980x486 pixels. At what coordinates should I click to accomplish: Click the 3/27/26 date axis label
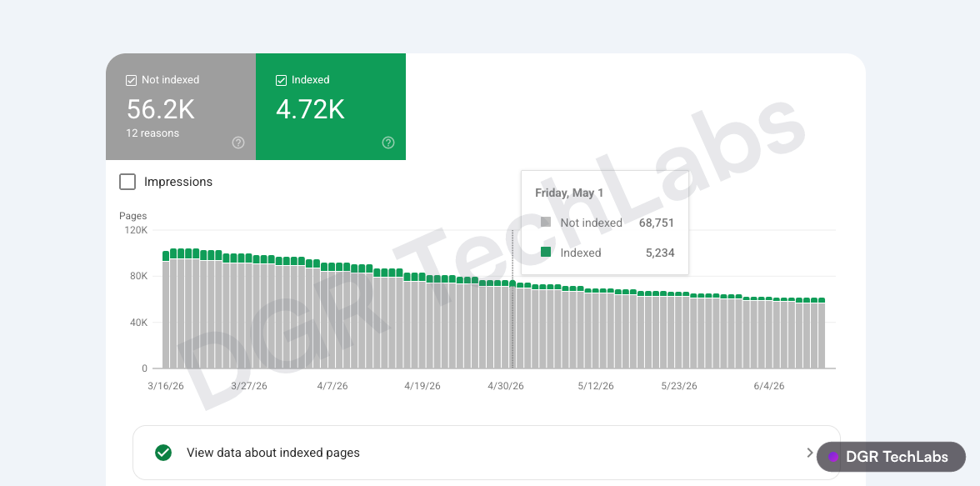coord(248,386)
